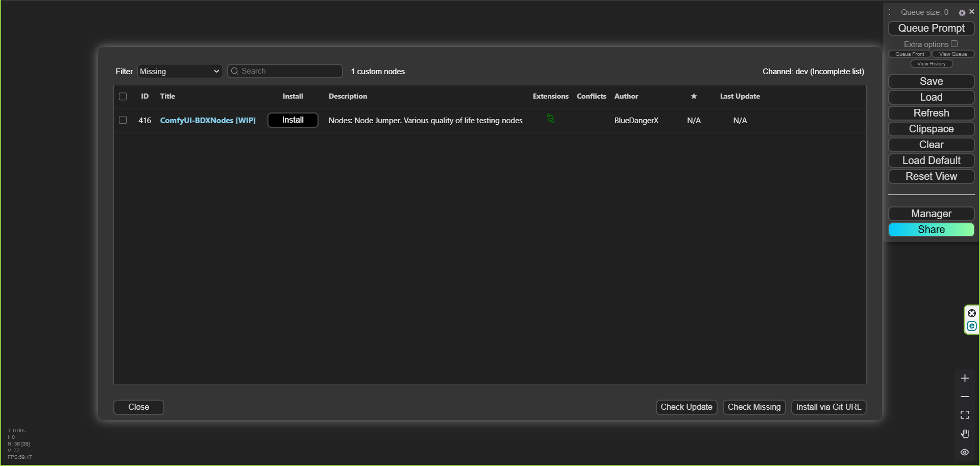The width and height of the screenshot is (980, 466).
Task: Open the Manager menu
Action: point(931,214)
